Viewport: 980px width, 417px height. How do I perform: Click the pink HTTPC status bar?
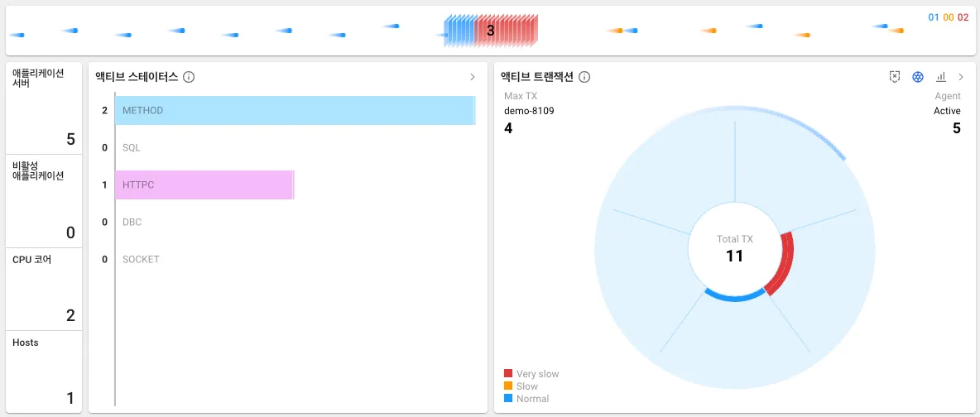click(204, 185)
